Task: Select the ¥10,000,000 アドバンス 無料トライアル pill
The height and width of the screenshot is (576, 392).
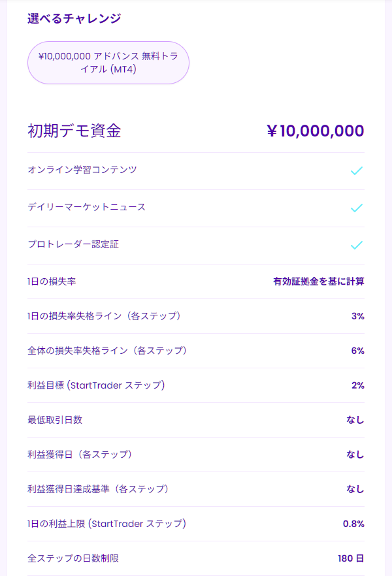Action: 108,63
